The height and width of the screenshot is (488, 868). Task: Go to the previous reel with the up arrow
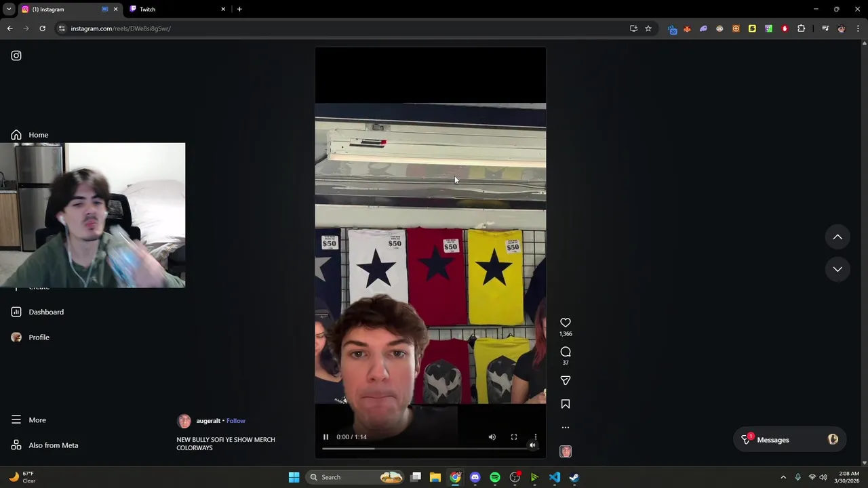[837, 237]
